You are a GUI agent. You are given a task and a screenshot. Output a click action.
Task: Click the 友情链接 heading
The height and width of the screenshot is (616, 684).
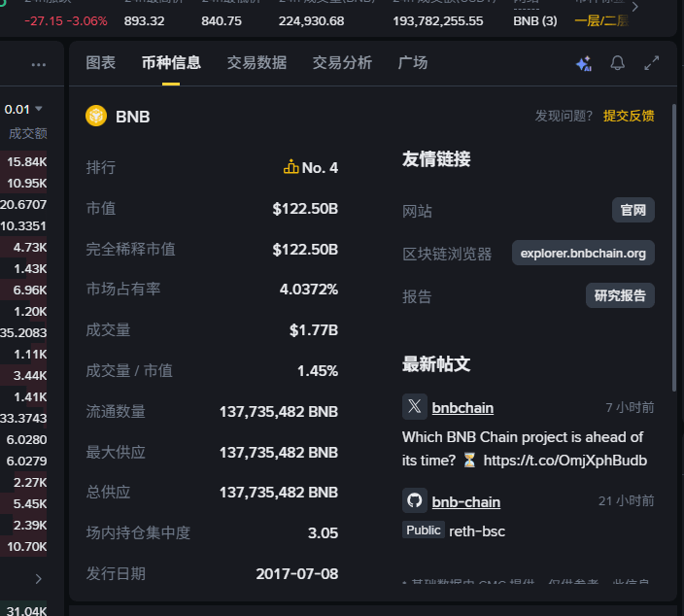(x=436, y=159)
